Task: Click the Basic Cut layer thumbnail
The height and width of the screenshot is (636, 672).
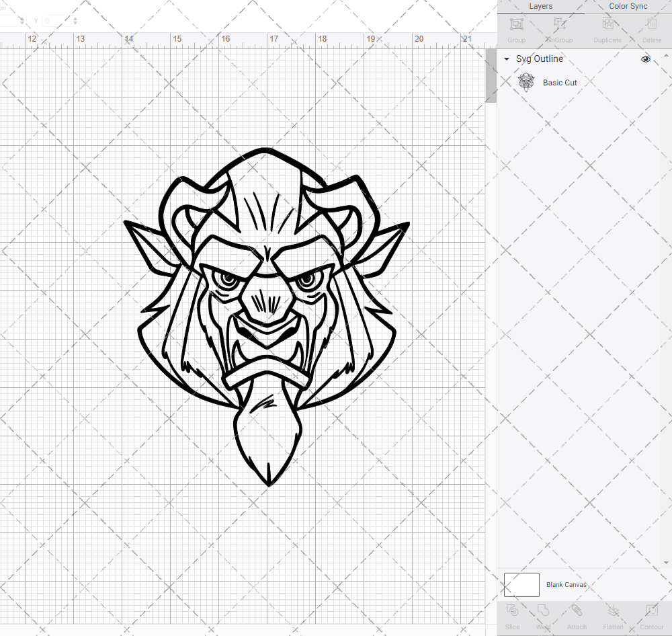Action: (527, 82)
